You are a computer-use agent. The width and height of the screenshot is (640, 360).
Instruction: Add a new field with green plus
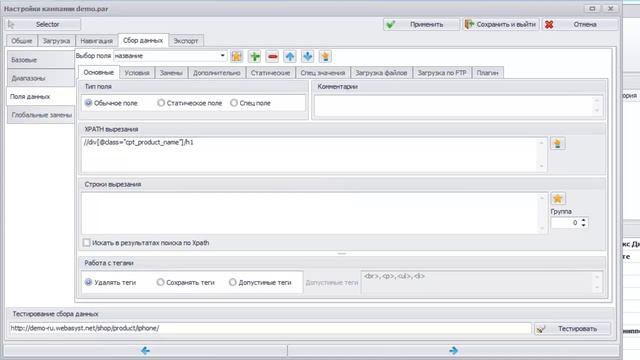tap(255, 56)
